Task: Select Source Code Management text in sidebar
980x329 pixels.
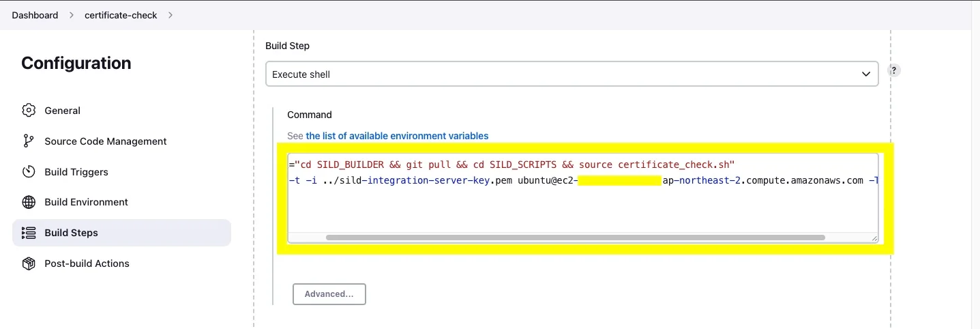Action: (x=105, y=141)
